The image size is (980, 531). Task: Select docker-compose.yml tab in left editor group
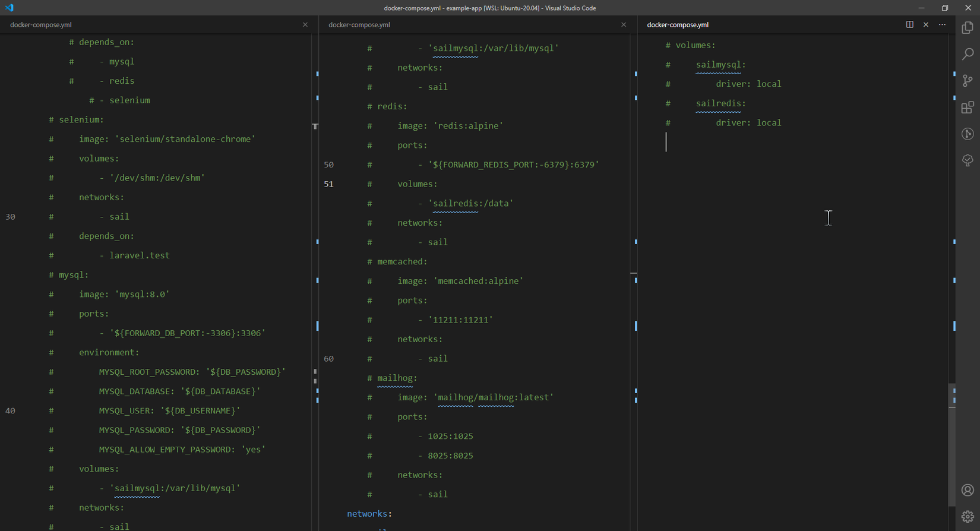(x=41, y=25)
